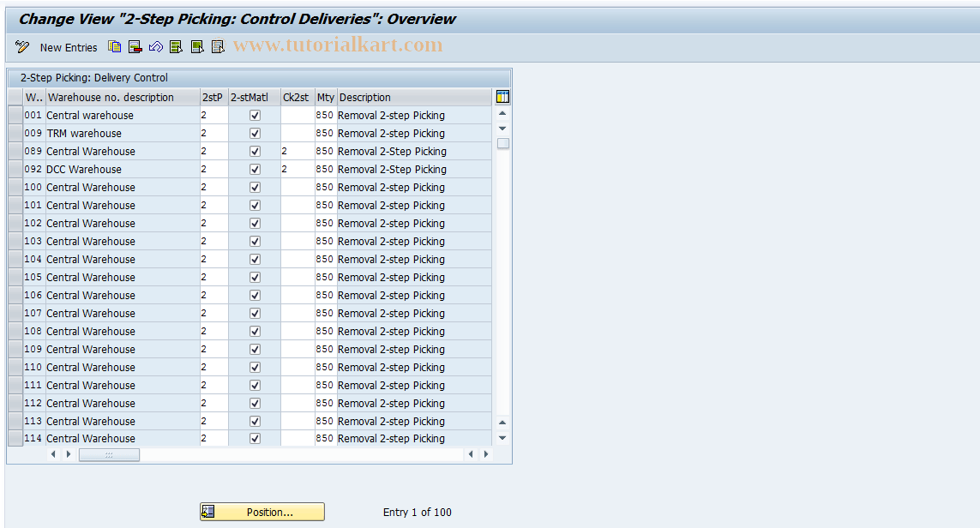980x528 pixels.
Task: Select the Change/Display pencil icon
Action: (22, 47)
